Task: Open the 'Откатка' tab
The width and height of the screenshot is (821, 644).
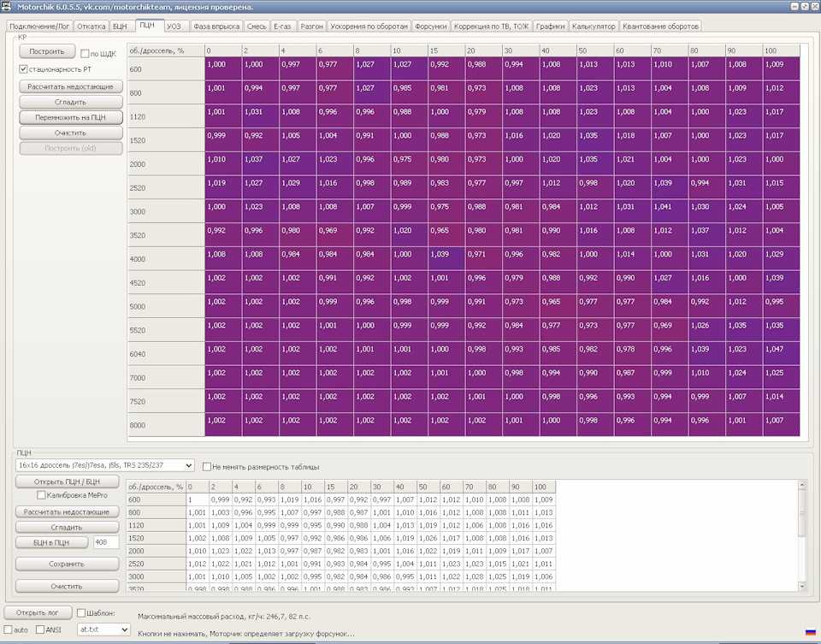Action: click(x=92, y=27)
